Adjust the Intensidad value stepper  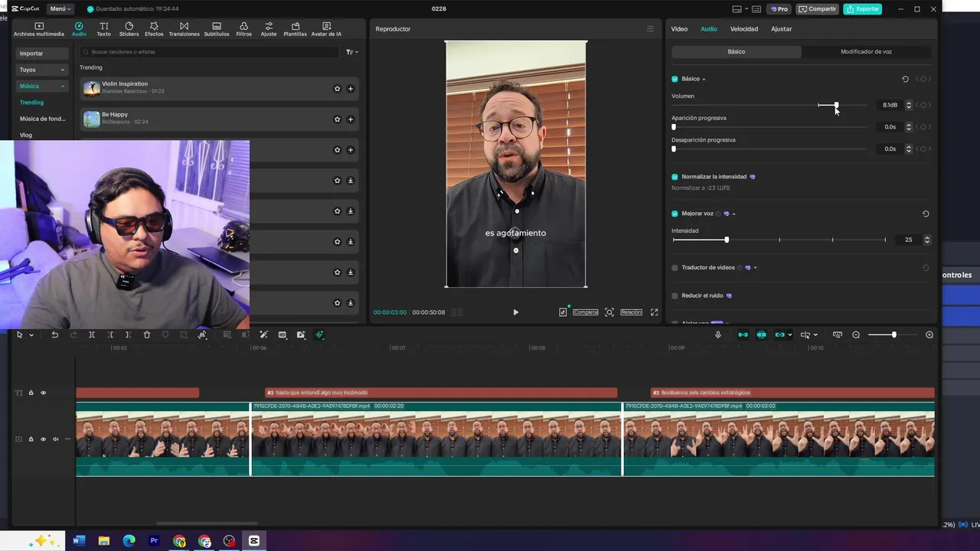pos(927,240)
